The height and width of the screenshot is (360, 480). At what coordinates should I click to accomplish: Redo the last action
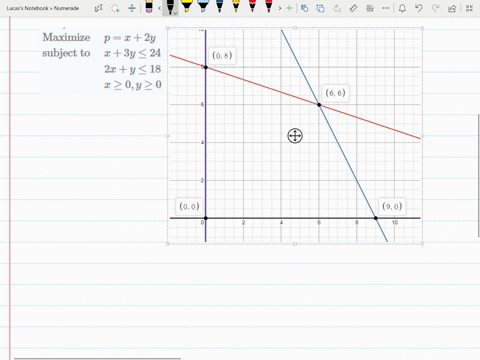[435, 8]
